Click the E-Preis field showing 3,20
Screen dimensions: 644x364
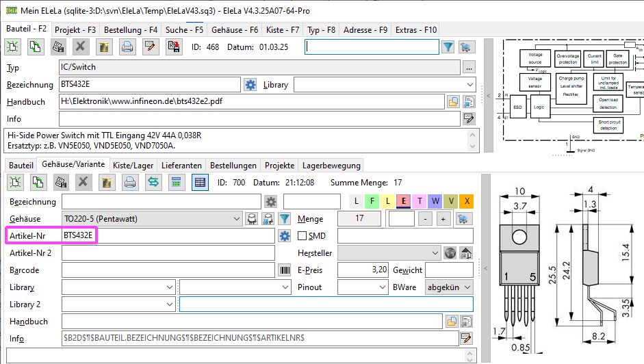[x=363, y=270]
